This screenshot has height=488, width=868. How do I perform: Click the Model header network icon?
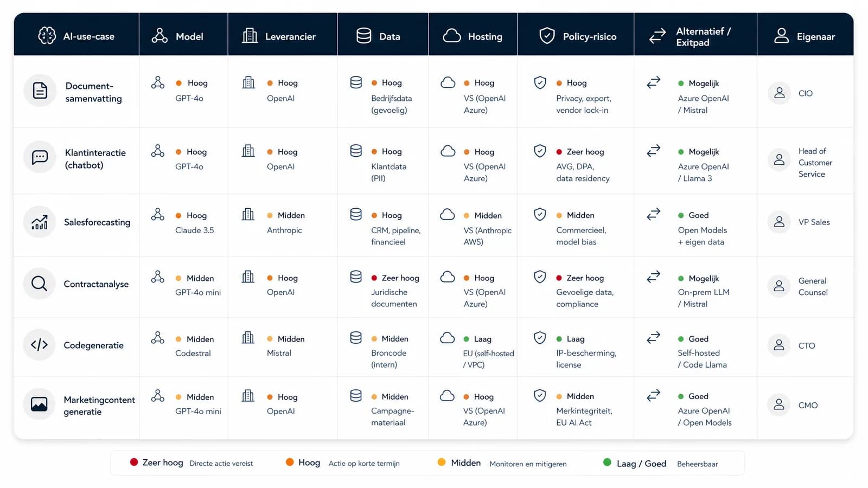pos(159,36)
